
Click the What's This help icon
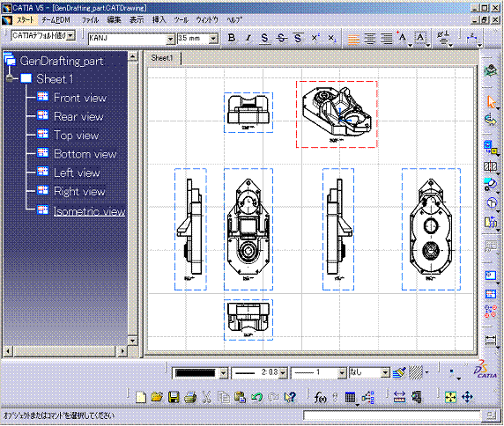(x=290, y=398)
